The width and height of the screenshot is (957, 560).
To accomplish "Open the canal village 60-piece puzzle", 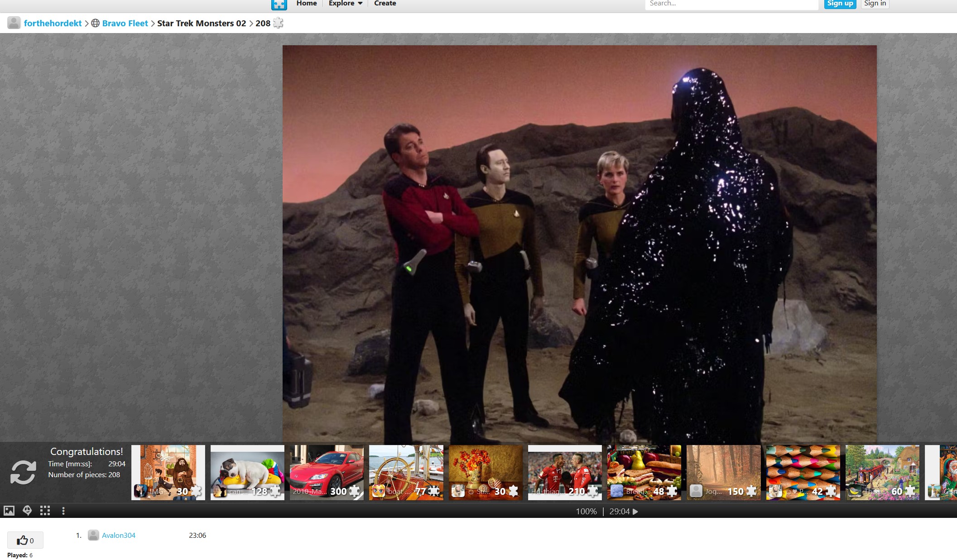I will coord(882,472).
